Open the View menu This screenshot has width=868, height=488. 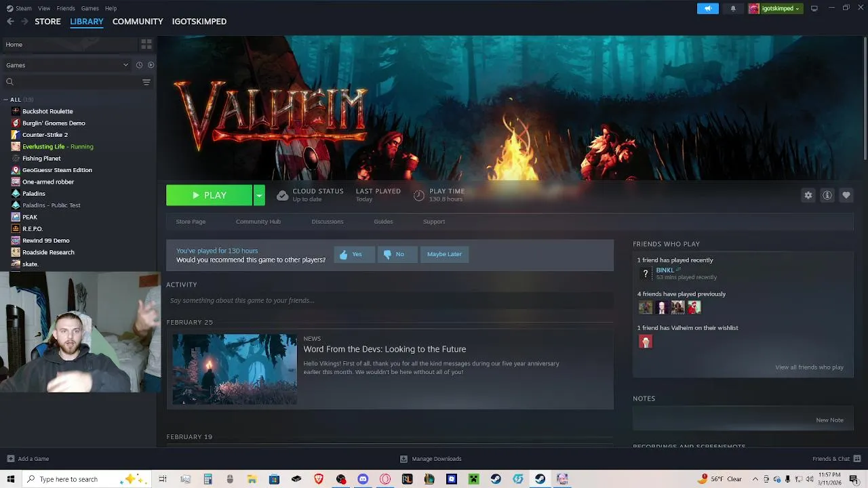[44, 8]
